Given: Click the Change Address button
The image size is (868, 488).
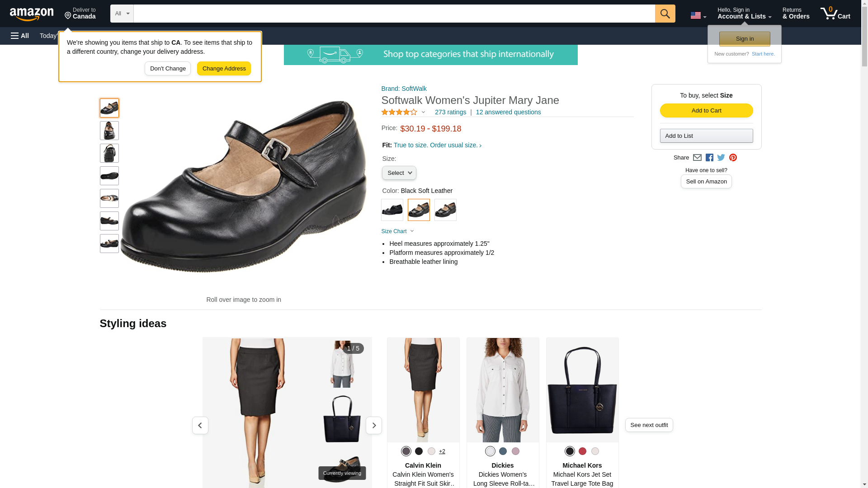Looking at the screenshot, I should (224, 69).
